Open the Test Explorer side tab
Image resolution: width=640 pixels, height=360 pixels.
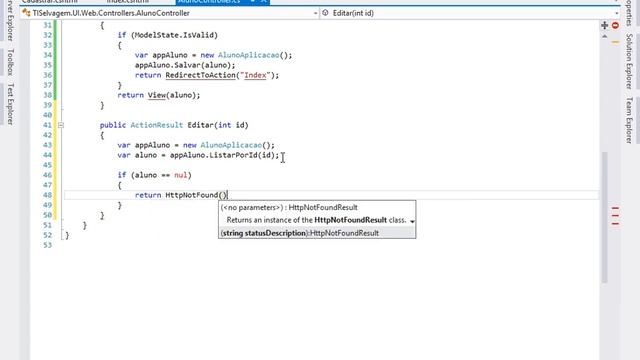click(x=11, y=104)
